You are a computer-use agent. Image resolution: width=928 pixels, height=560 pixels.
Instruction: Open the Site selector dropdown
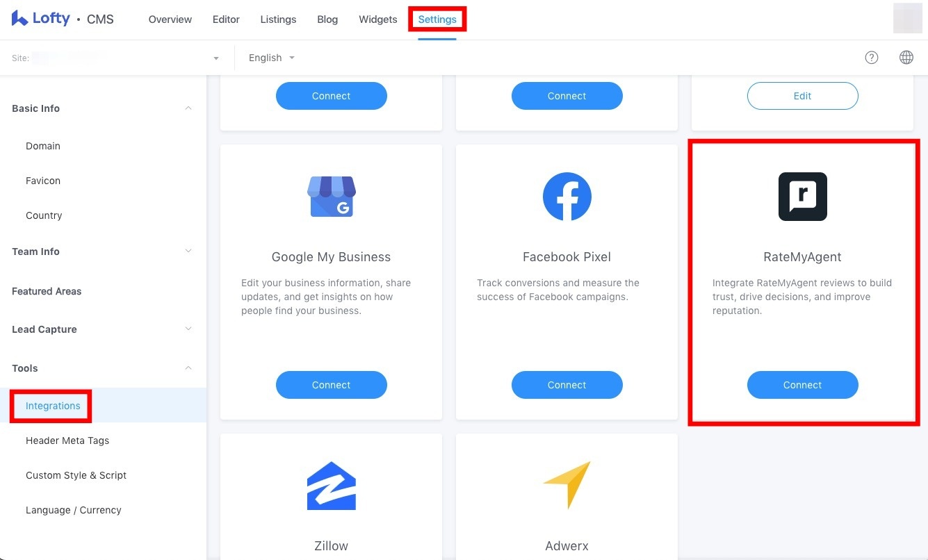coord(116,58)
